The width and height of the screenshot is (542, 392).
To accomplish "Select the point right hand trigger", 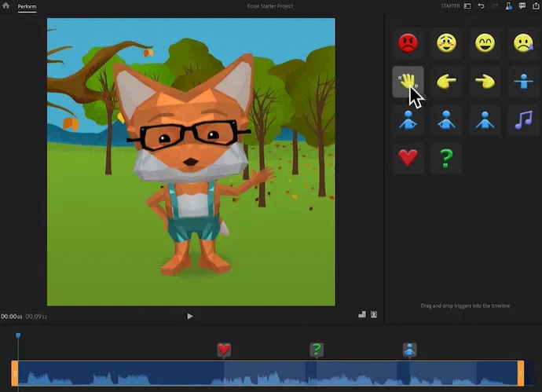I will click(485, 81).
